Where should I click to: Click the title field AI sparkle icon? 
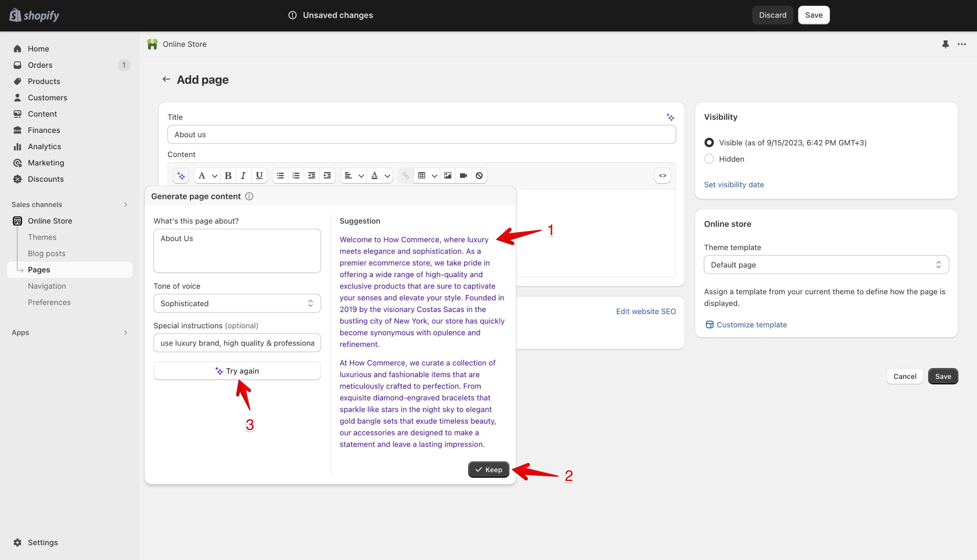click(x=670, y=117)
